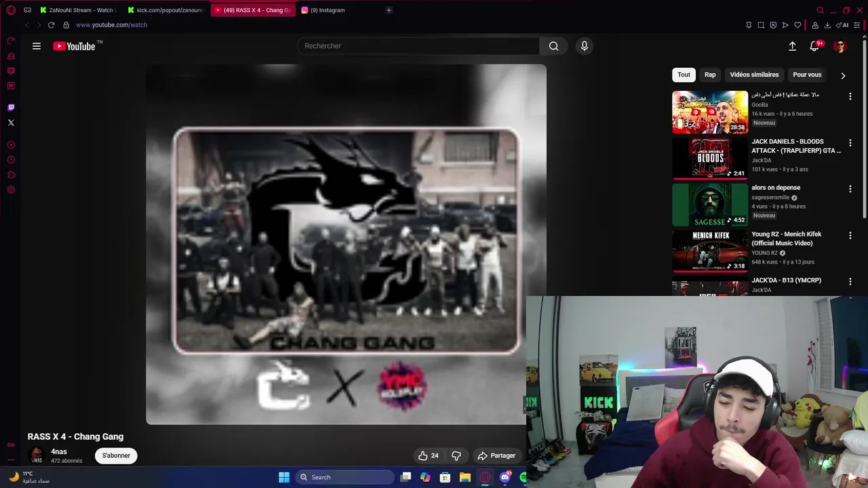
Task: Click the YouTube search magnifier button
Action: [x=553, y=46]
